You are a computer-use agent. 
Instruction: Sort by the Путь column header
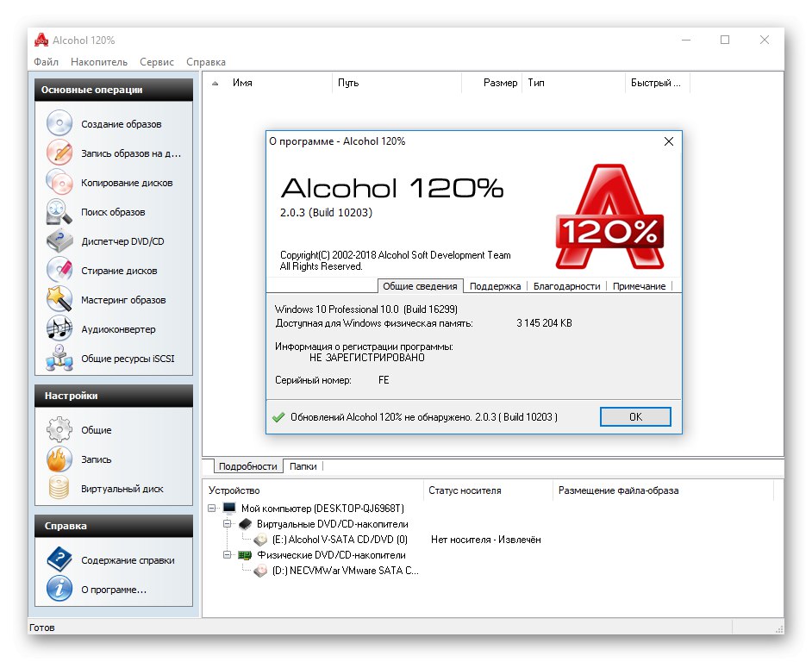coord(397,83)
